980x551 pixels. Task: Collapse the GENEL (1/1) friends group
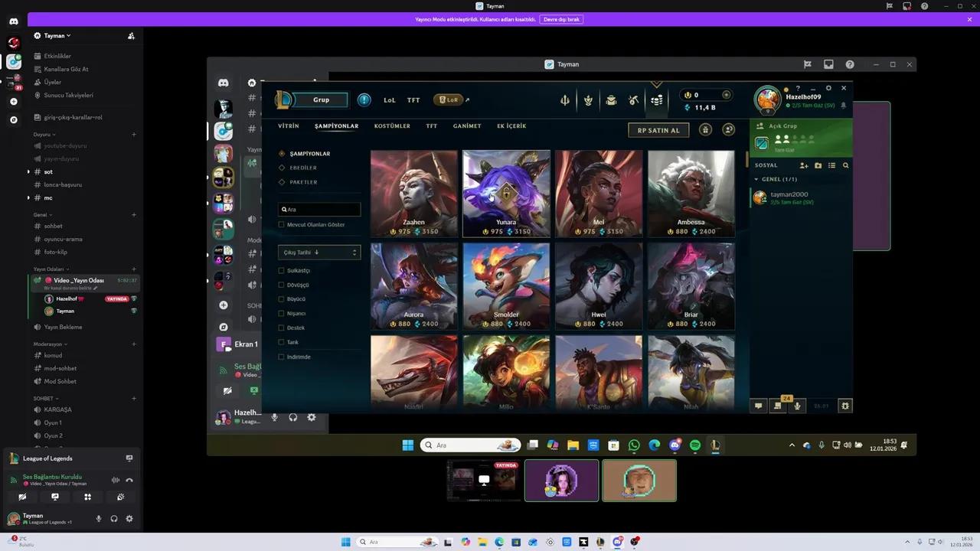[x=771, y=178]
